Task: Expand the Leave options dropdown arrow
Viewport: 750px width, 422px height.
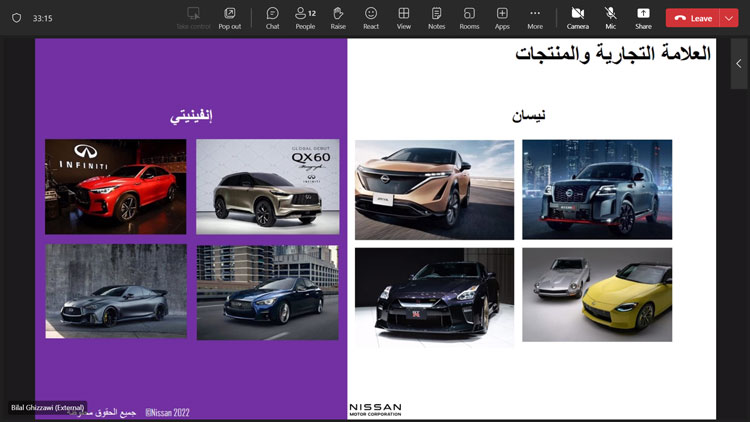Action: pyautogui.click(x=729, y=18)
